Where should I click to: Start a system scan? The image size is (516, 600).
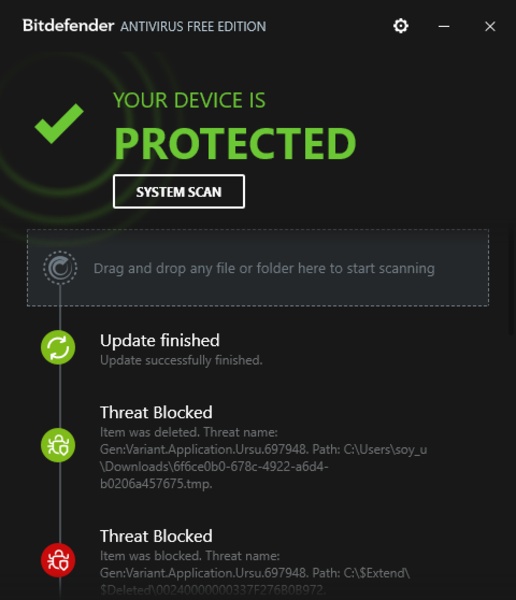tap(179, 192)
